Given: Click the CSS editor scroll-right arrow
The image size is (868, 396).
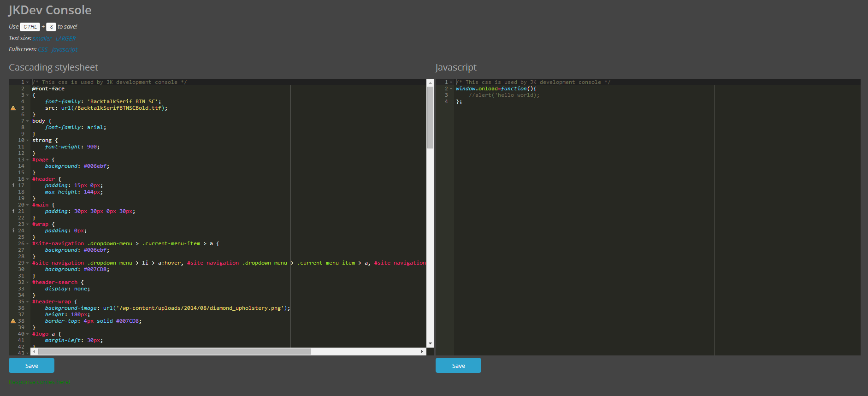Looking at the screenshot, I should tap(422, 352).
